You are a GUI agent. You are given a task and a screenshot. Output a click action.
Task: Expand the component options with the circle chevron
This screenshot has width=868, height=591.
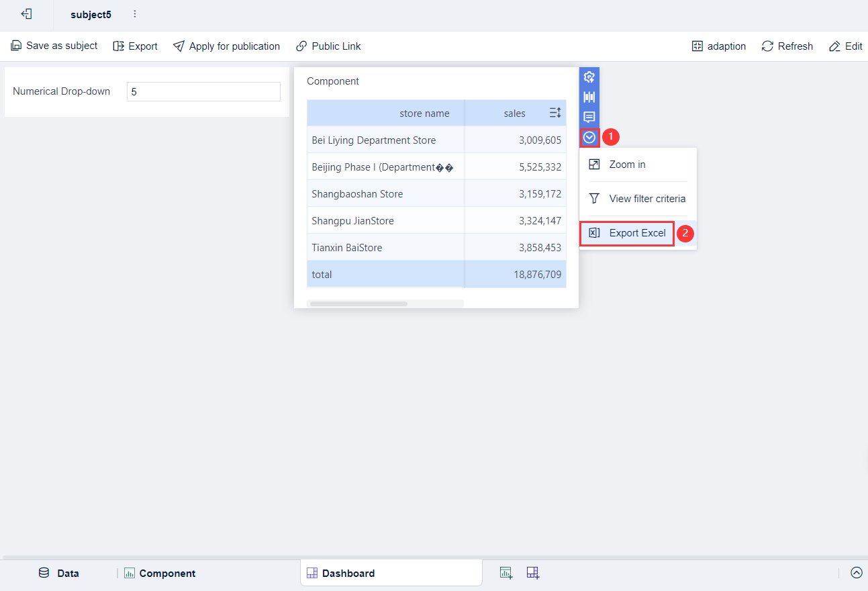[x=589, y=137]
